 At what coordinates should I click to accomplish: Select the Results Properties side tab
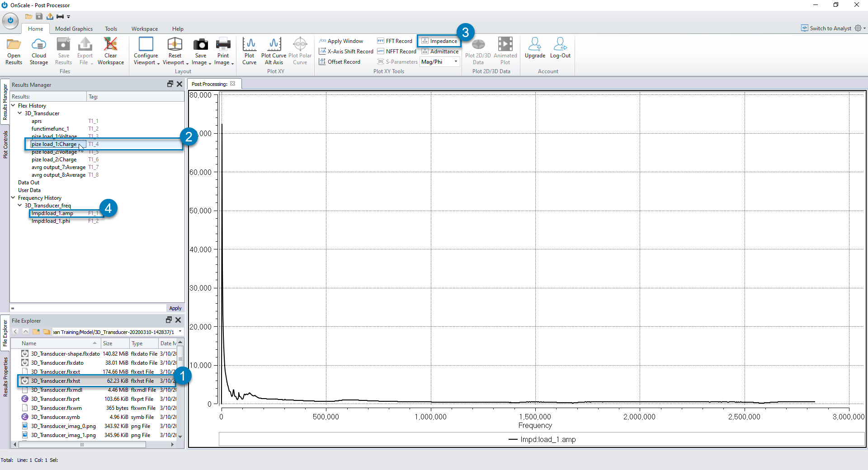[5, 377]
